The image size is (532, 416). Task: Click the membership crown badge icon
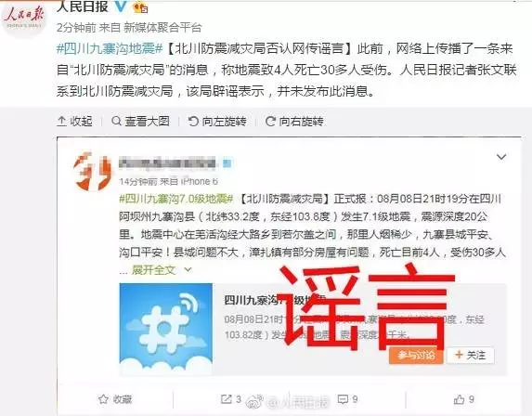pos(140,6)
